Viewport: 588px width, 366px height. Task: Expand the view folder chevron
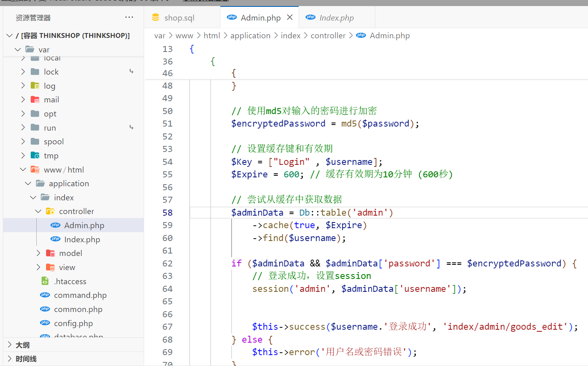pos(38,267)
